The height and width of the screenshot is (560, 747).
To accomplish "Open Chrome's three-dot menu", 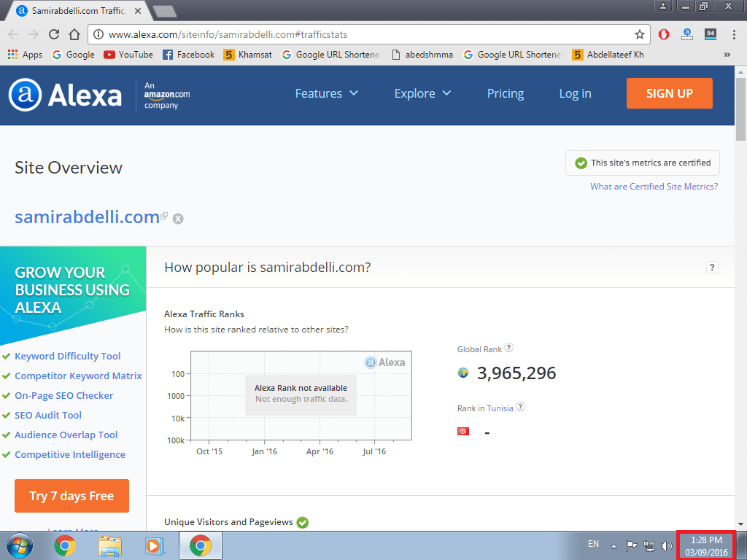I will click(734, 34).
